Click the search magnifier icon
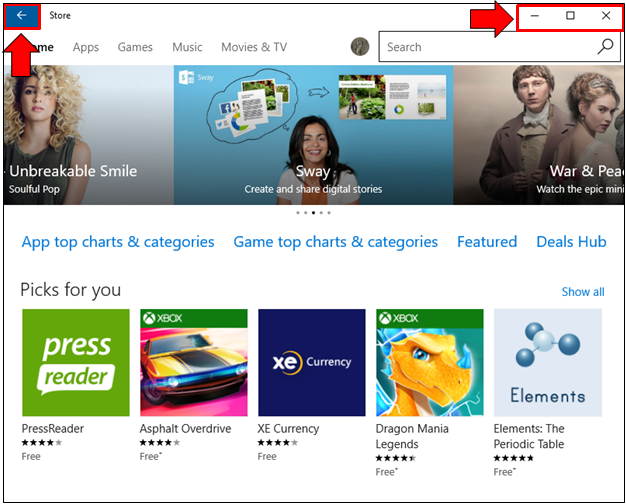The height and width of the screenshot is (504, 626). (605, 47)
